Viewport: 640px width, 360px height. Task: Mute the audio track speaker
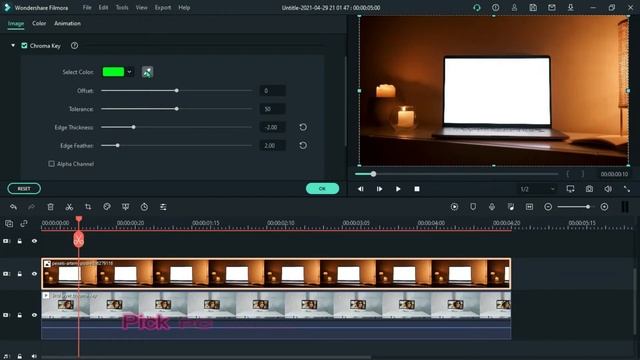pyautogui.click(x=34, y=356)
